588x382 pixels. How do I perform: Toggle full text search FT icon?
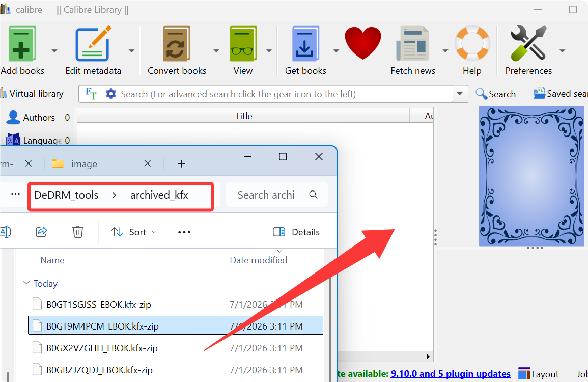click(91, 93)
